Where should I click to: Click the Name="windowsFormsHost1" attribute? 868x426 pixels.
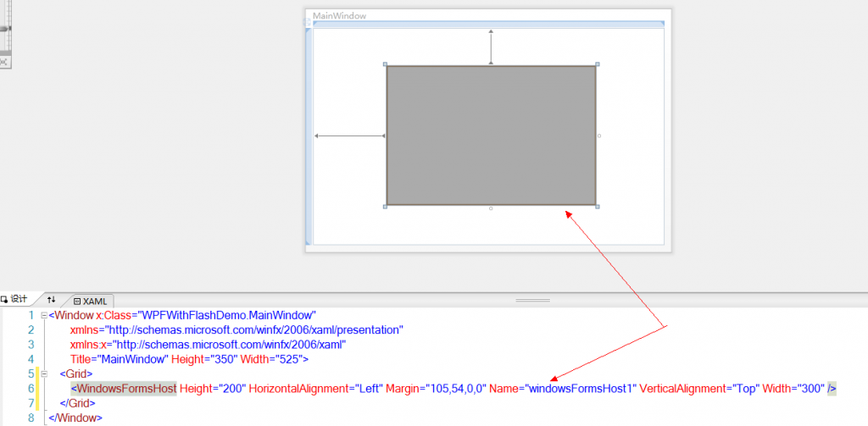tap(563, 389)
